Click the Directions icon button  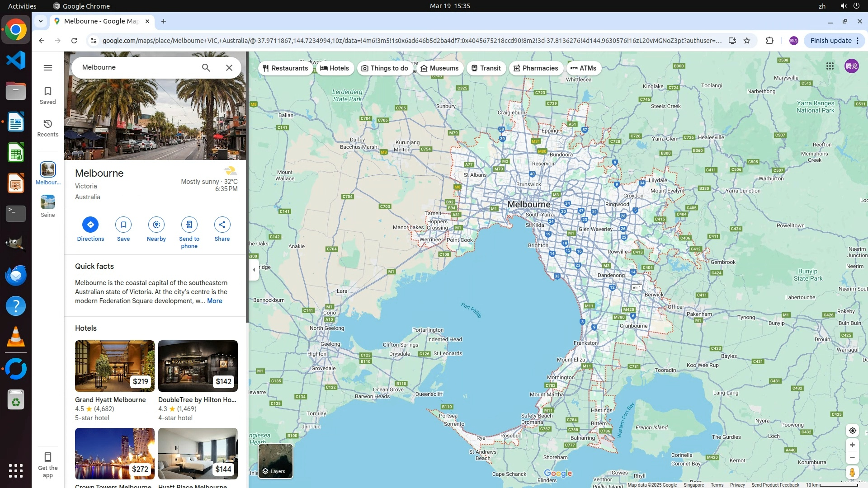coord(90,225)
